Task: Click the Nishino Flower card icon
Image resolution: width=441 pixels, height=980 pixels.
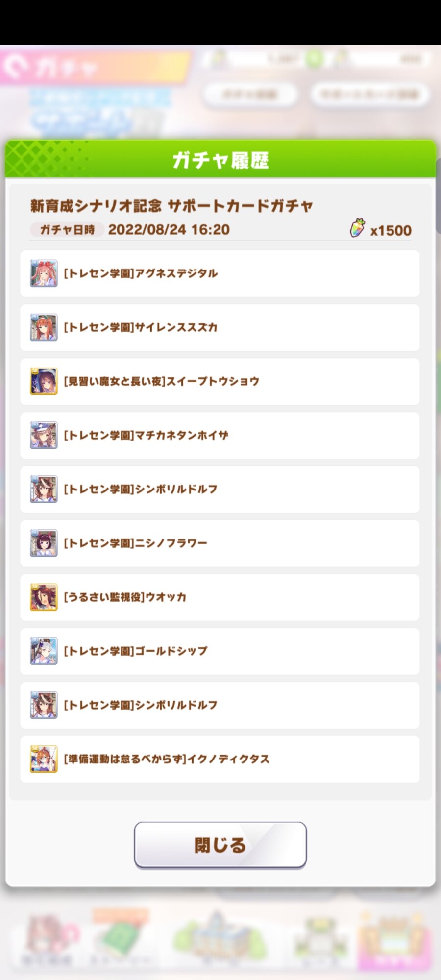Action: click(44, 543)
